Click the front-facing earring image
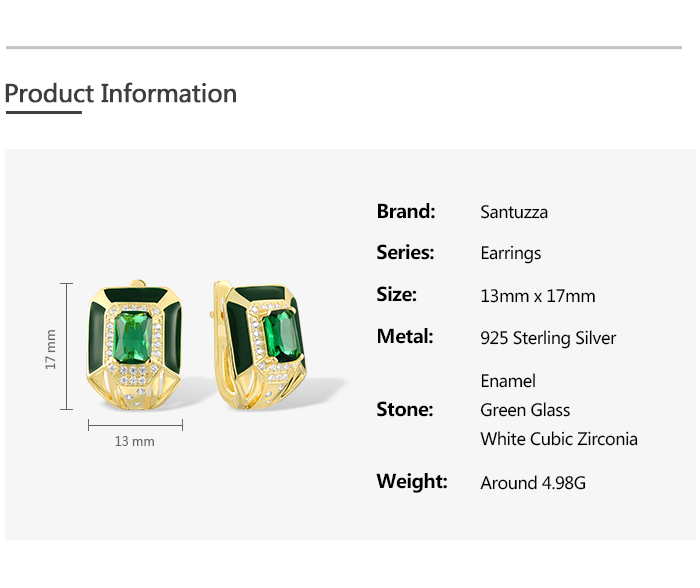 133,346
